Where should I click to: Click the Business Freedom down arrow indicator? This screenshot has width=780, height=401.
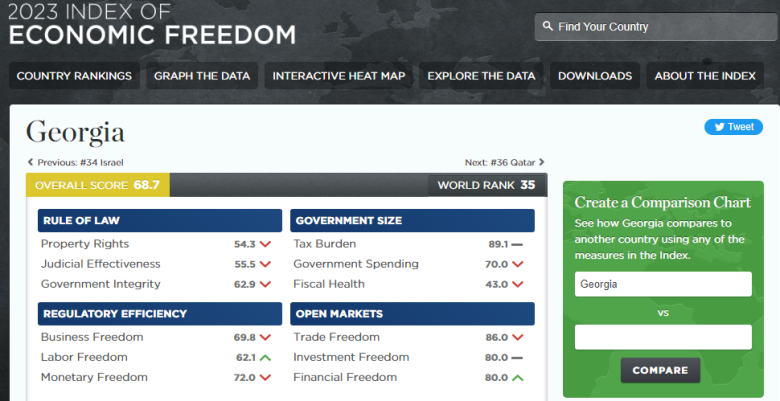(x=265, y=337)
